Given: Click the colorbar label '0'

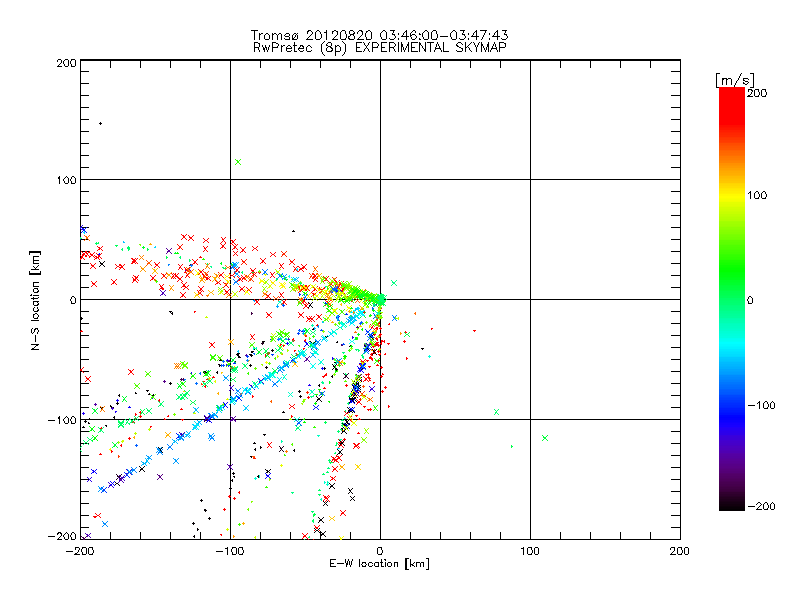Looking at the screenshot, I should tap(751, 301).
